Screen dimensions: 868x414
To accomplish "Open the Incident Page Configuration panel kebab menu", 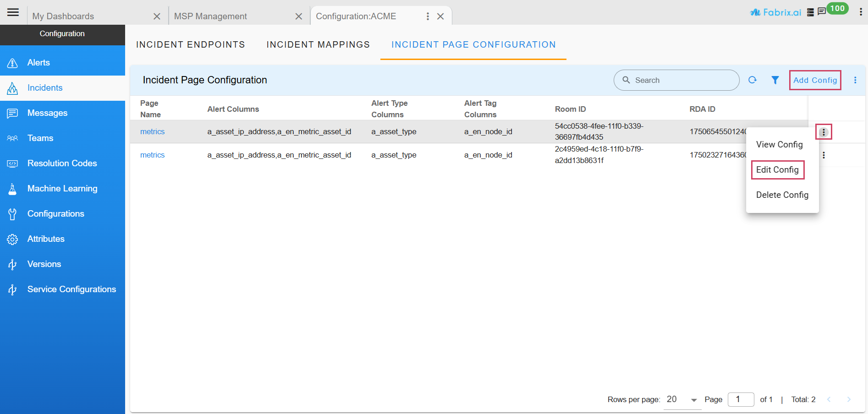I will [855, 80].
